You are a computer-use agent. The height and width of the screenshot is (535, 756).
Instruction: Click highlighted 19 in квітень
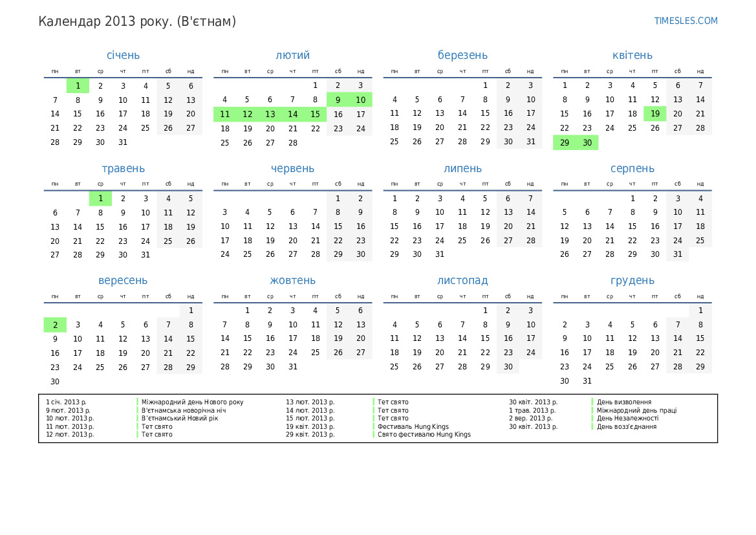[x=654, y=114]
